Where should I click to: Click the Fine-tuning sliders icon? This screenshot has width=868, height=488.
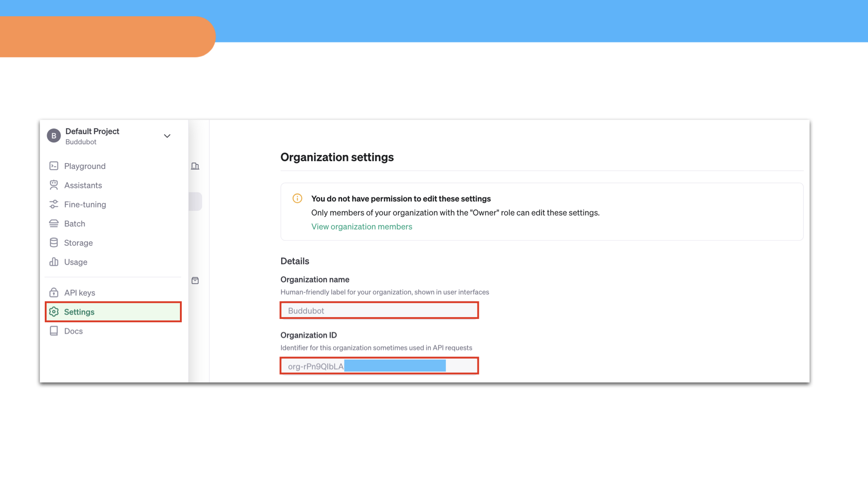point(54,204)
